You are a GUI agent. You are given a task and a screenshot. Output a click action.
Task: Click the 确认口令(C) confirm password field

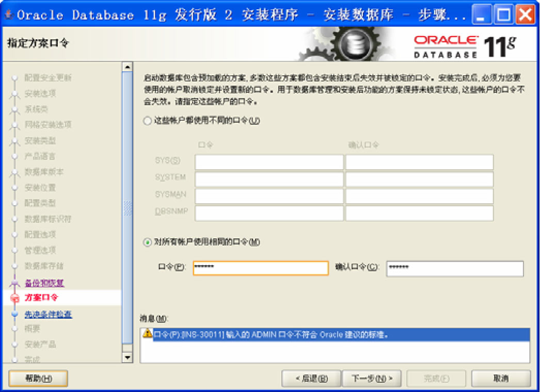455,268
